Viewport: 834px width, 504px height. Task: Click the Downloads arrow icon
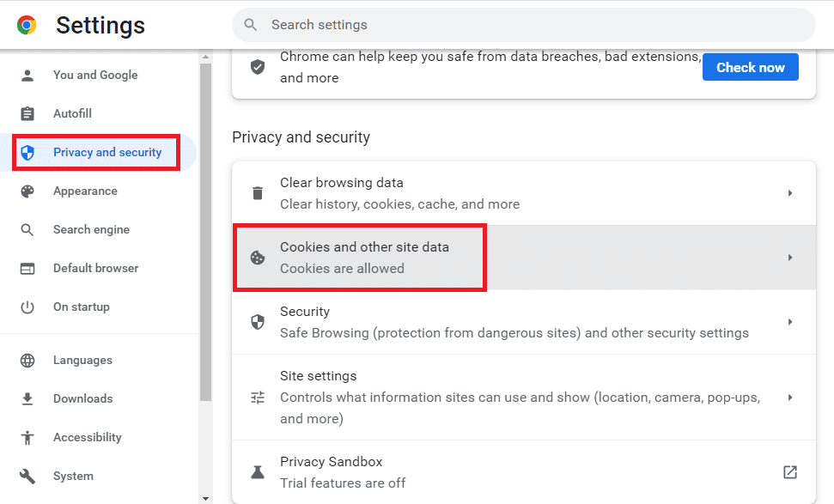click(27, 398)
